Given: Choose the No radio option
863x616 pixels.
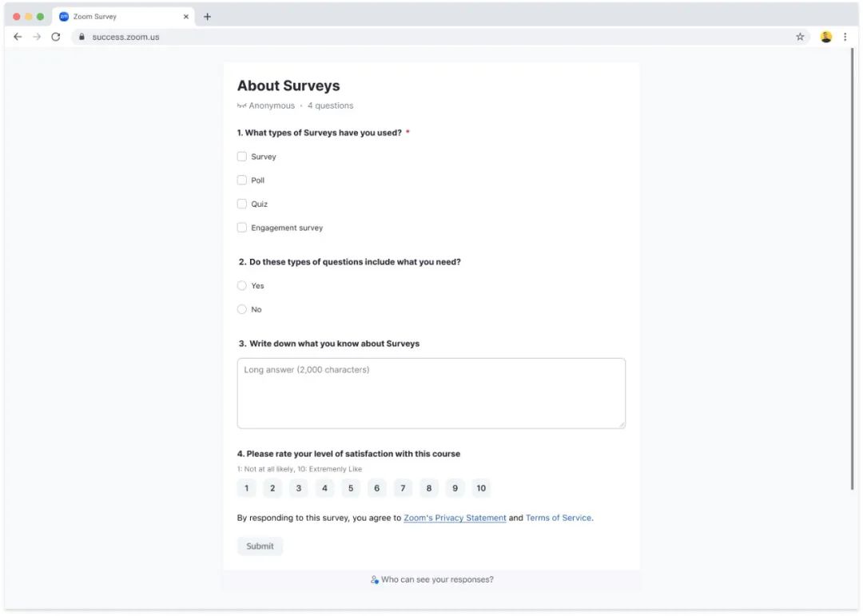Looking at the screenshot, I should click(x=242, y=309).
